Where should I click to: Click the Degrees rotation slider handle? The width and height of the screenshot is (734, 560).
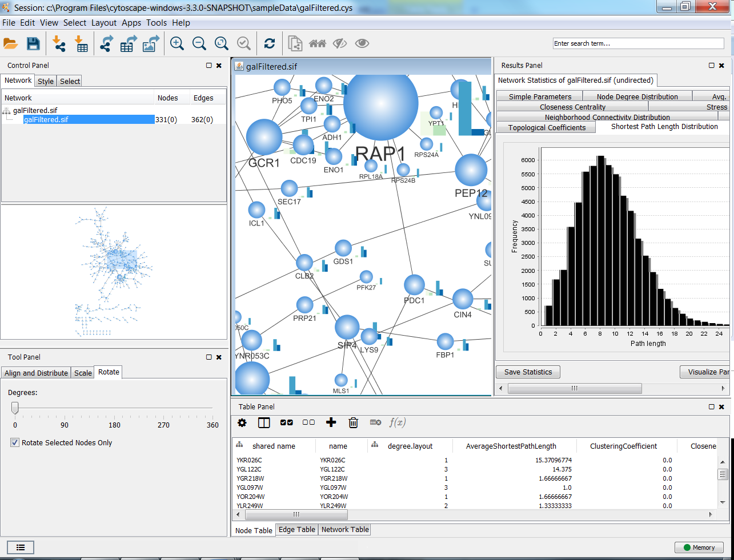tap(15, 408)
